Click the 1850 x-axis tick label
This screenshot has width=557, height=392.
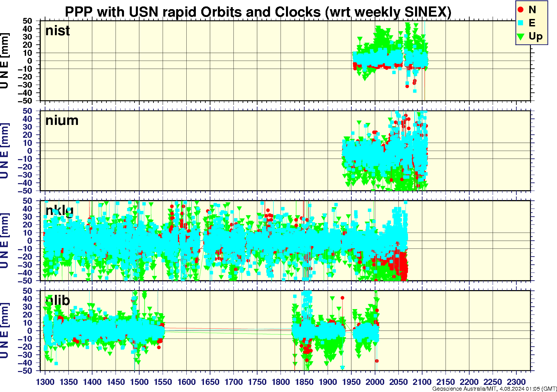304,382
